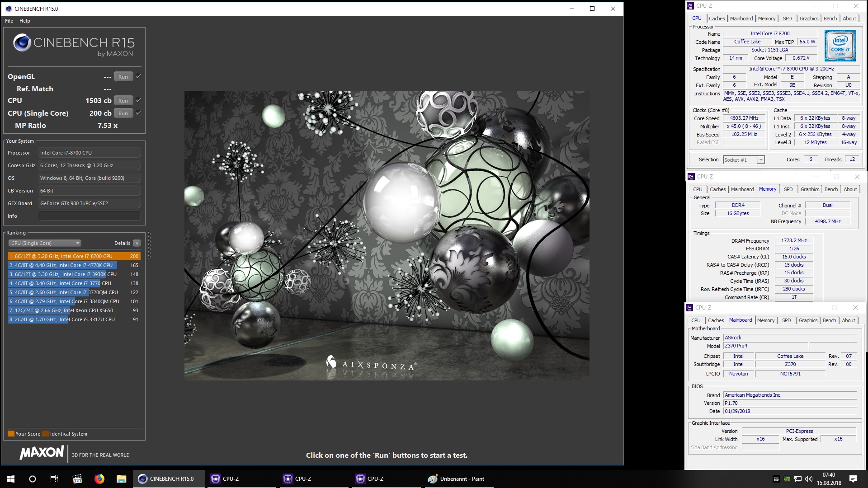Image resolution: width=868 pixels, height=488 pixels.
Task: Open Graphics tab in middle CPU-Z window
Action: 810,189
